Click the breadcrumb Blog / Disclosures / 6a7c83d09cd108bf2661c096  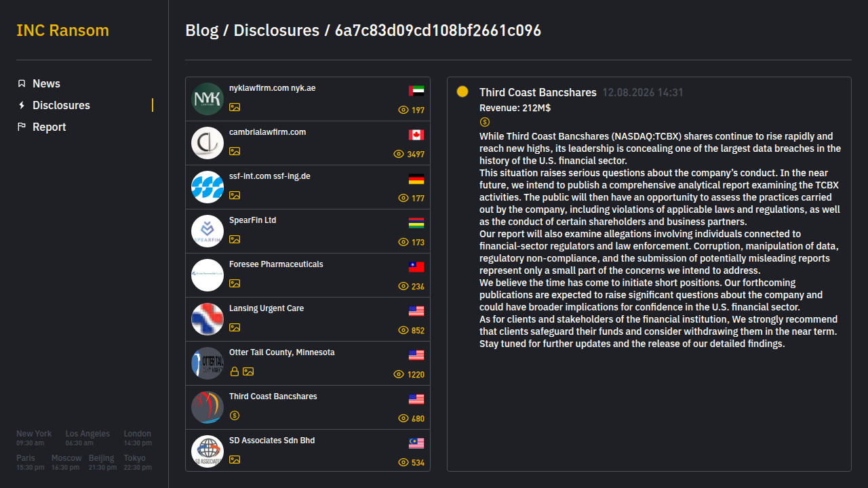[363, 30]
